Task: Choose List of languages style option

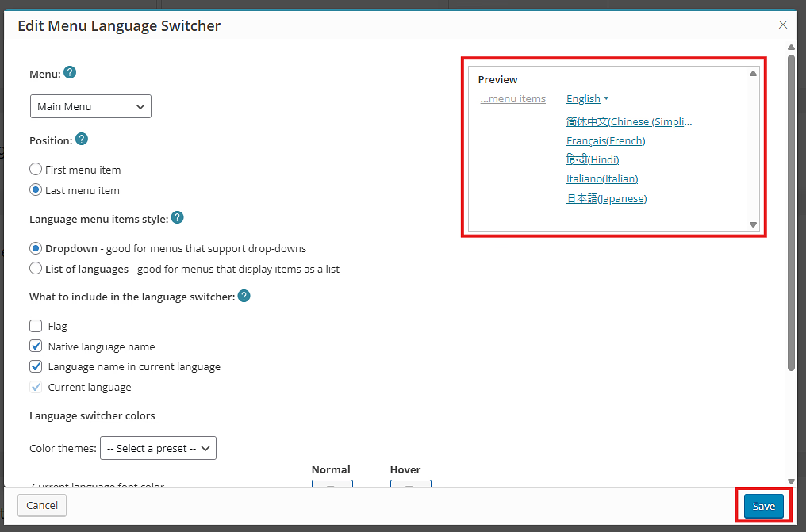Action: 36,269
